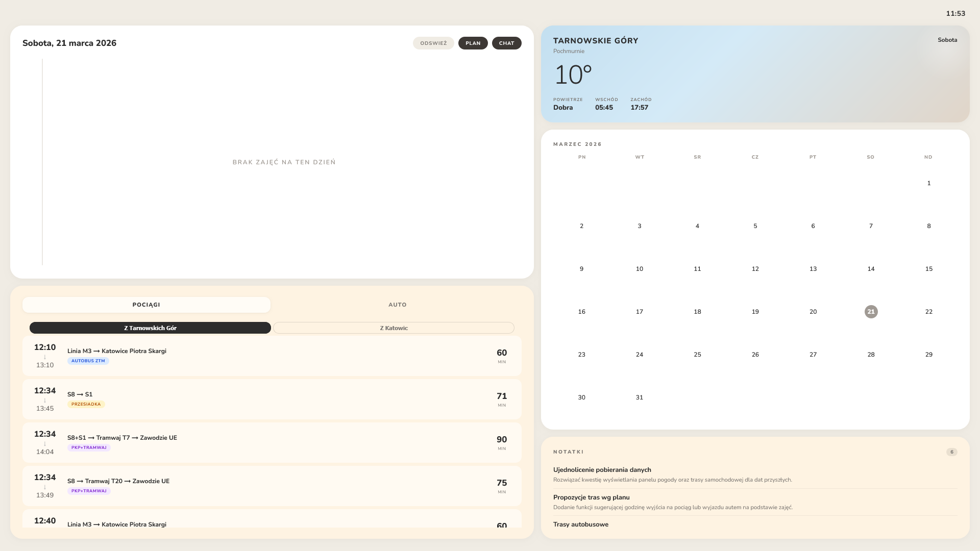Click the notes counter badge showing 6
The image size is (980, 551).
point(951,452)
